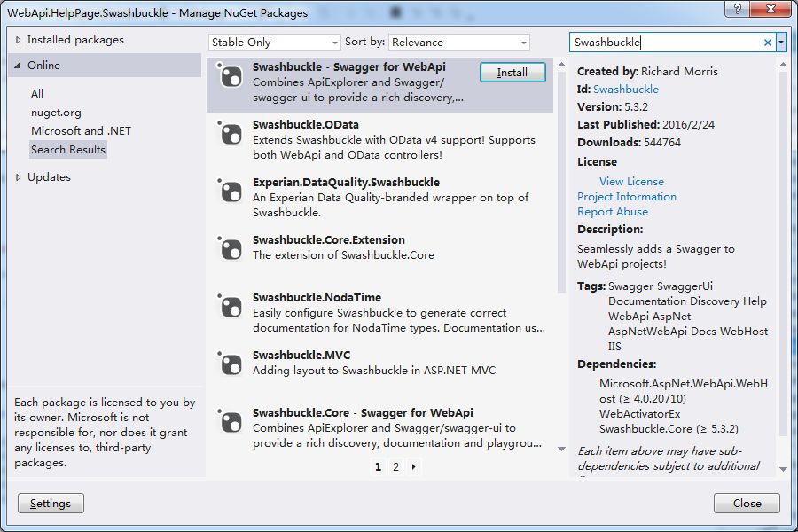Open the Sort by Relevance dropdown

coord(458,43)
